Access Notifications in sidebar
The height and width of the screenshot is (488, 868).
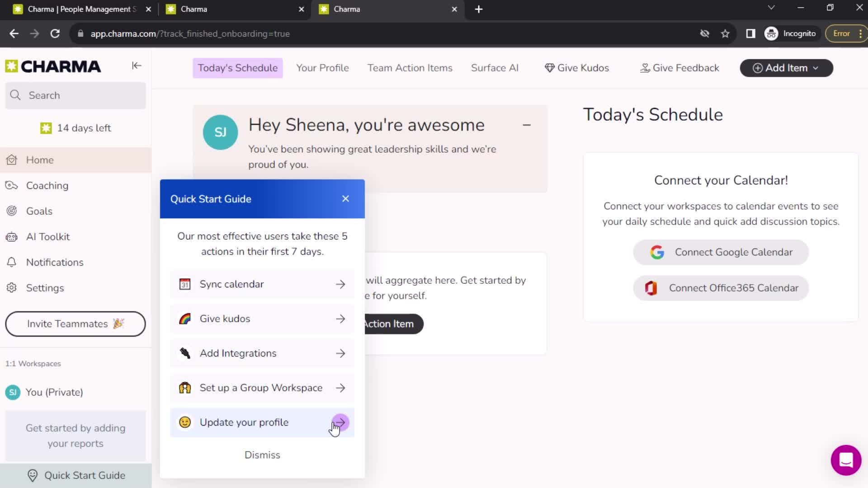(x=55, y=262)
